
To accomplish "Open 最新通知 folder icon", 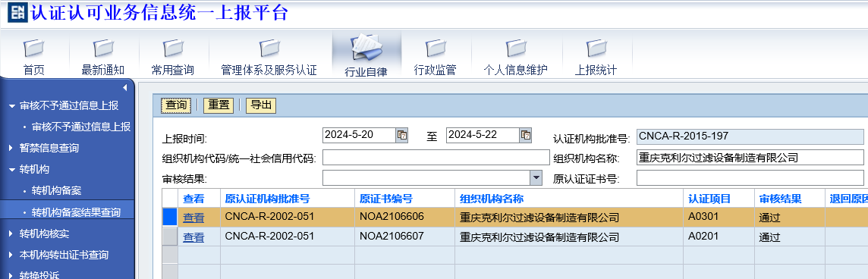I will coord(103,49).
